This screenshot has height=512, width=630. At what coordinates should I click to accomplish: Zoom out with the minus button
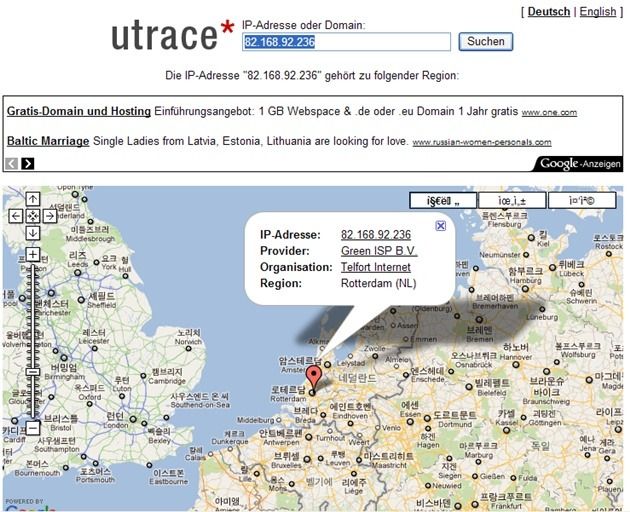coord(33,428)
